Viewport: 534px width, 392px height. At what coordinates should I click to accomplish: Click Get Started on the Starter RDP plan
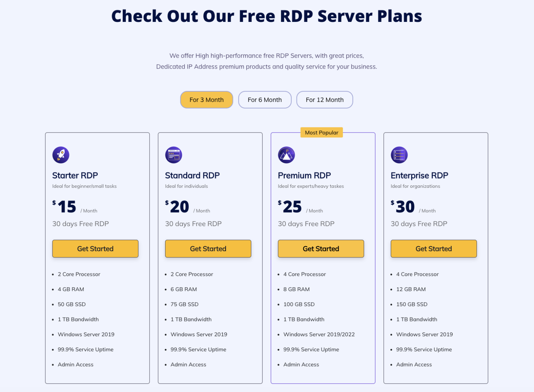pos(95,249)
